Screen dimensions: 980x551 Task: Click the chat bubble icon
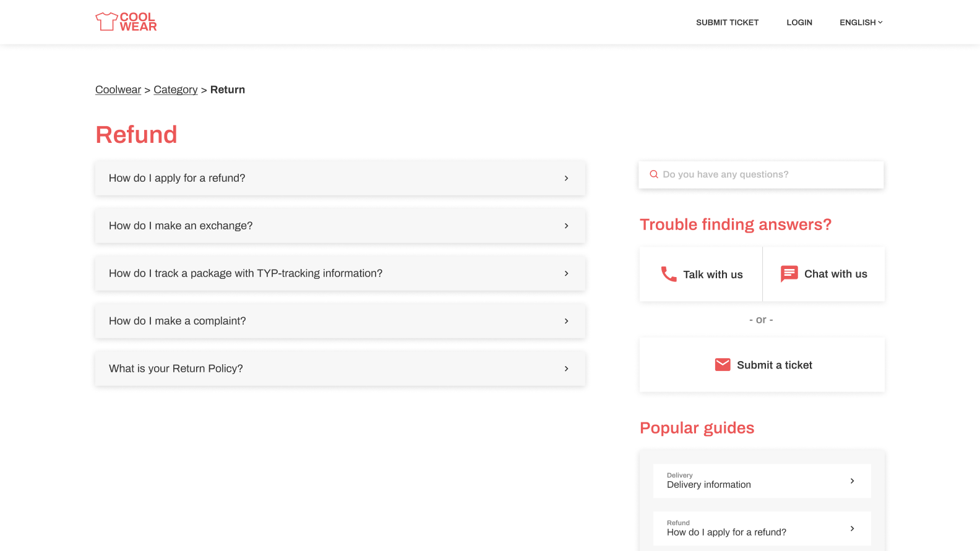[x=789, y=273]
